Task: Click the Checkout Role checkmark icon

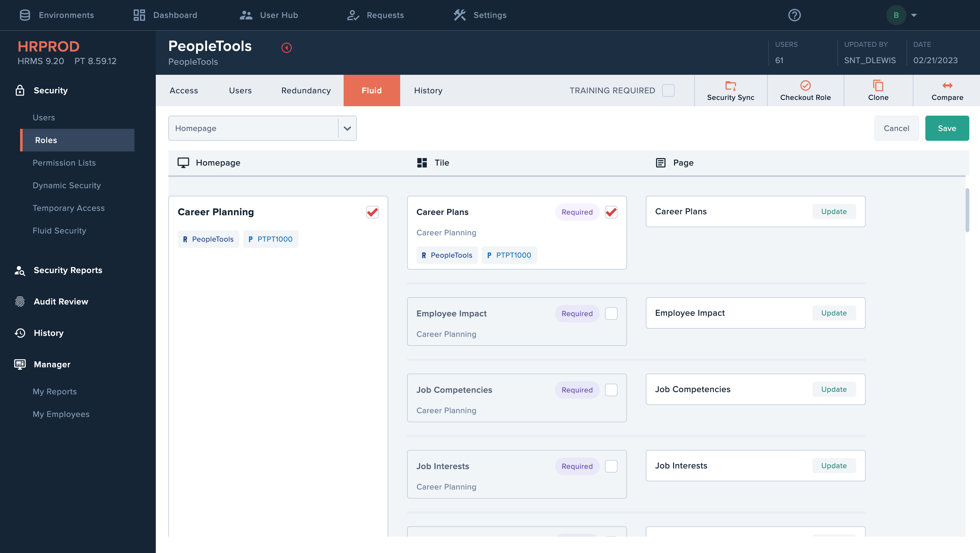Action: tap(805, 86)
